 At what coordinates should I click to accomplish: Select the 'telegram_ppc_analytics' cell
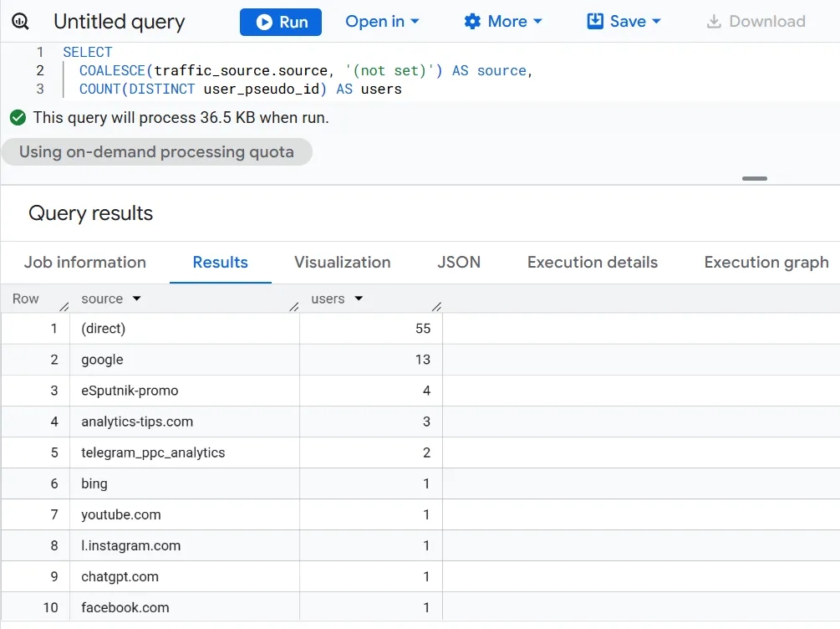pos(184,453)
